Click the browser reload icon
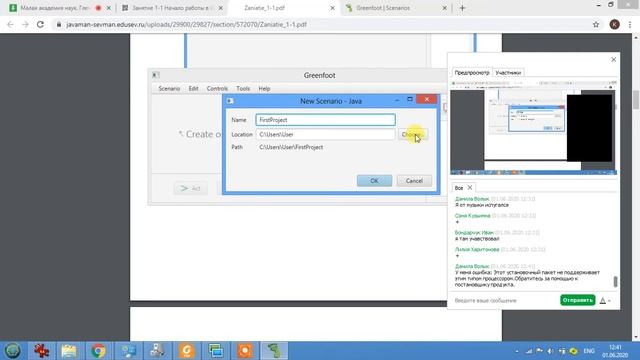The height and width of the screenshot is (360, 640). [40, 24]
